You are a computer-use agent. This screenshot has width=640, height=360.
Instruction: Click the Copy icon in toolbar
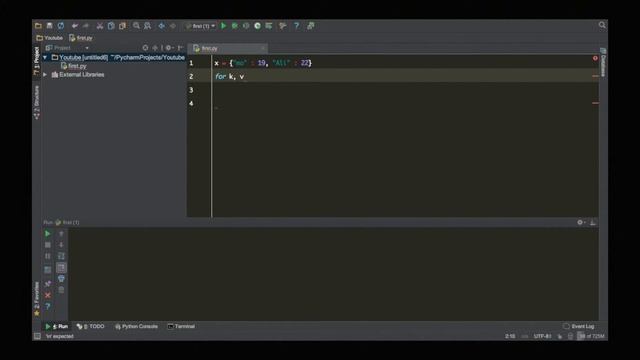click(111, 26)
